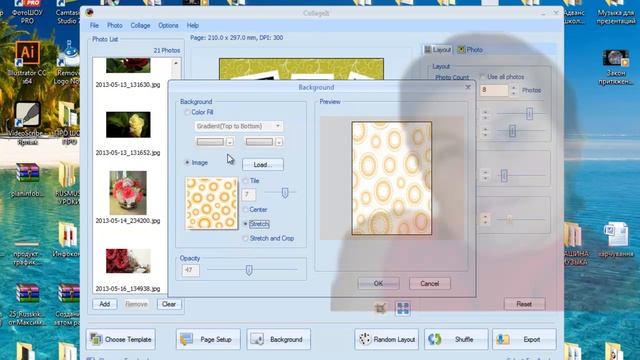Click the Shuffle button
The image size is (640, 360).
[456, 339]
